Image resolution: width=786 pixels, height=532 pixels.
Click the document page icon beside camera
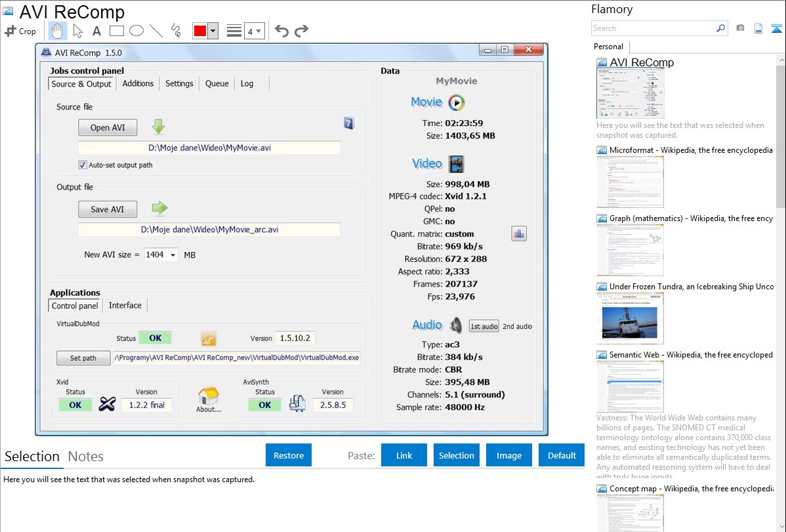pos(758,28)
